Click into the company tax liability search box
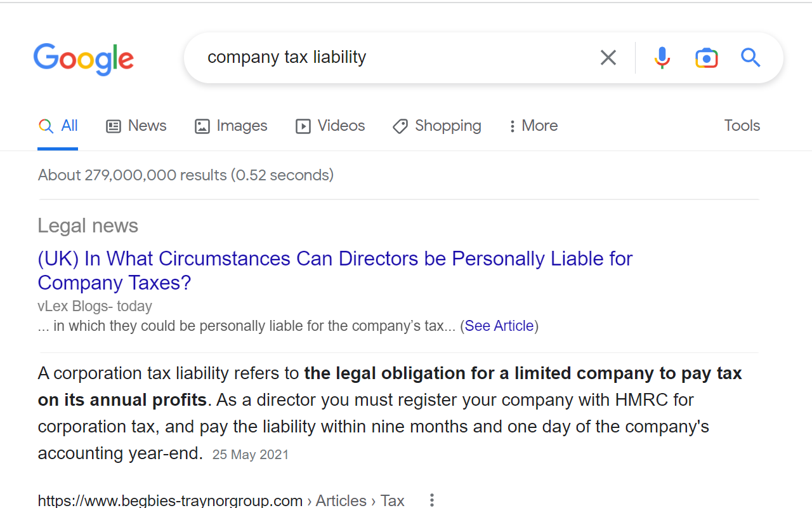This screenshot has height=508, width=812. (x=393, y=58)
